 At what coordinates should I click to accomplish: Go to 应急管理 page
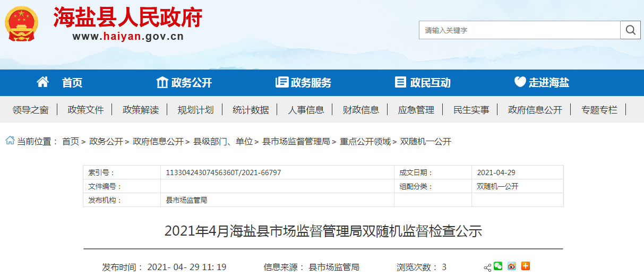(x=416, y=110)
